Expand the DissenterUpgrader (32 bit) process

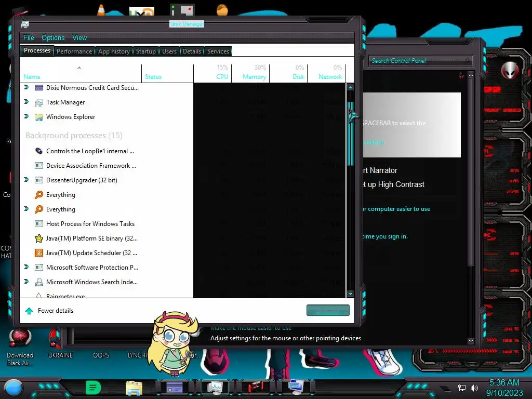[26, 180]
